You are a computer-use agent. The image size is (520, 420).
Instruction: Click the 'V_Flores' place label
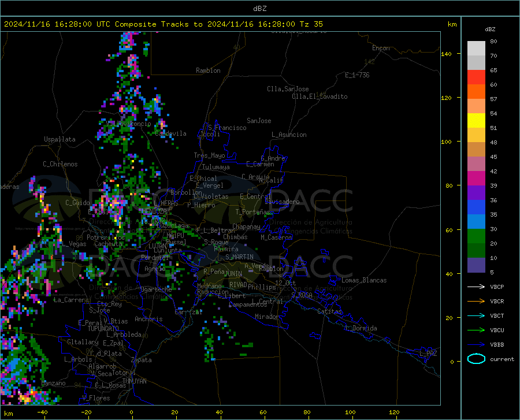point(96,398)
